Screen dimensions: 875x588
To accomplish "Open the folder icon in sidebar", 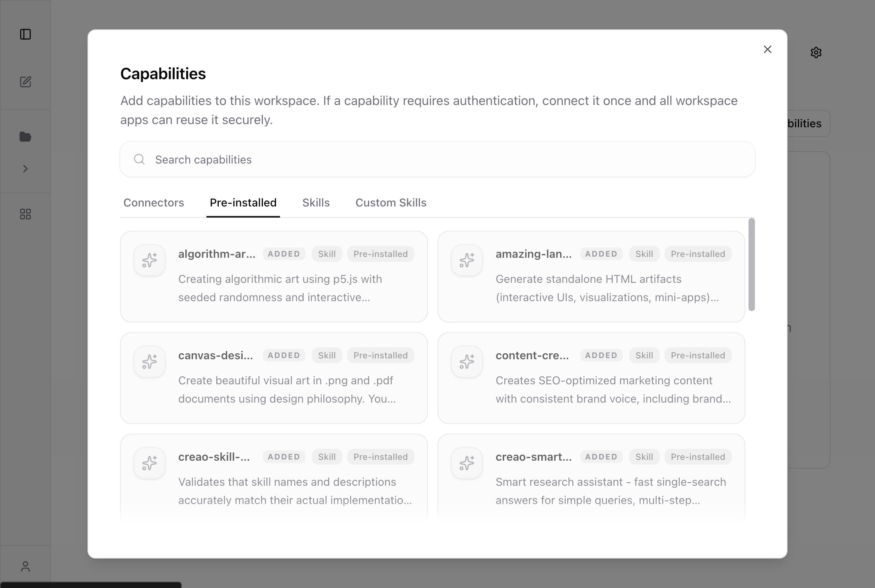I will tap(25, 137).
